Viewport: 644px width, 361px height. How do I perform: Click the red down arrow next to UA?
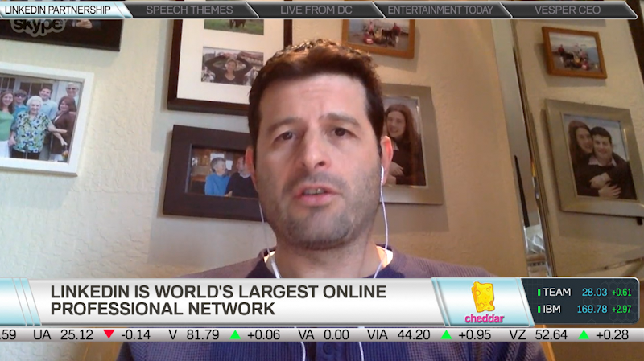coord(109,334)
